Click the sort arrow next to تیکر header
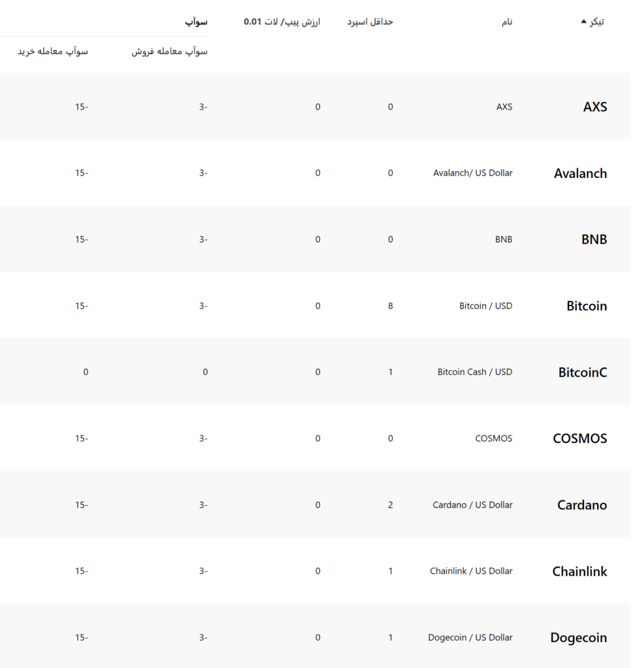This screenshot has height=668, width=644. click(x=583, y=22)
